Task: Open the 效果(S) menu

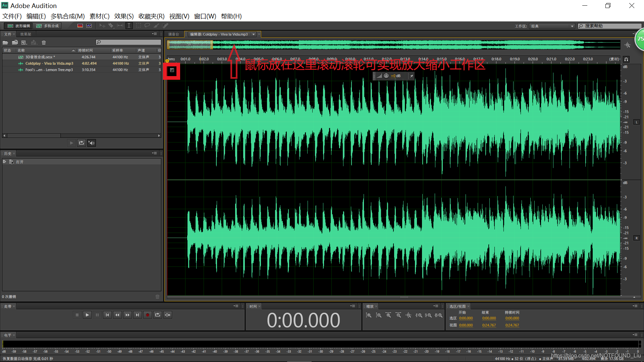Action: [124, 16]
